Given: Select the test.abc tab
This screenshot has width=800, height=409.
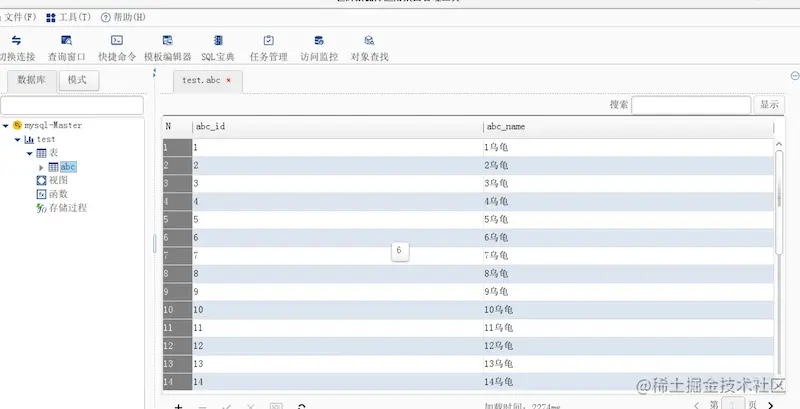Looking at the screenshot, I should point(201,81).
